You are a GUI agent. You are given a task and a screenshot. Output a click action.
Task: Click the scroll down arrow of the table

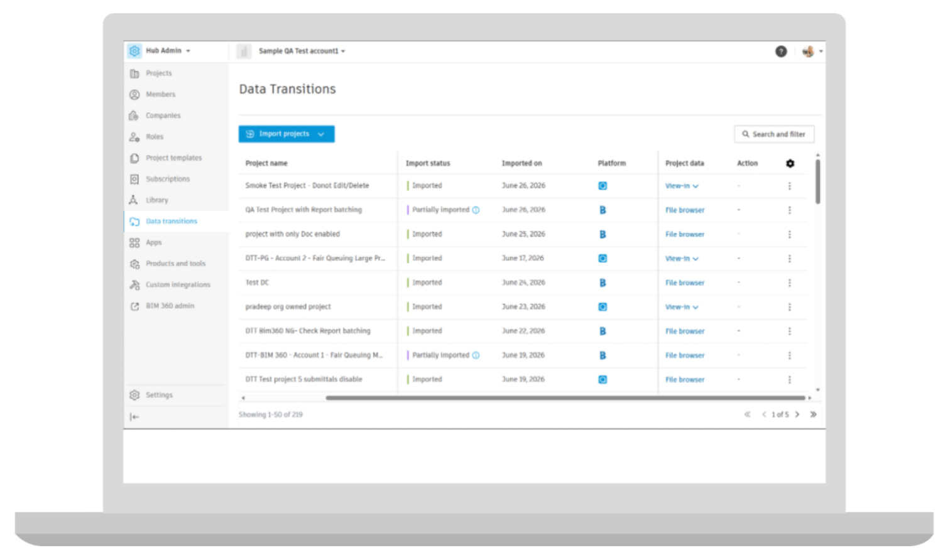click(817, 390)
